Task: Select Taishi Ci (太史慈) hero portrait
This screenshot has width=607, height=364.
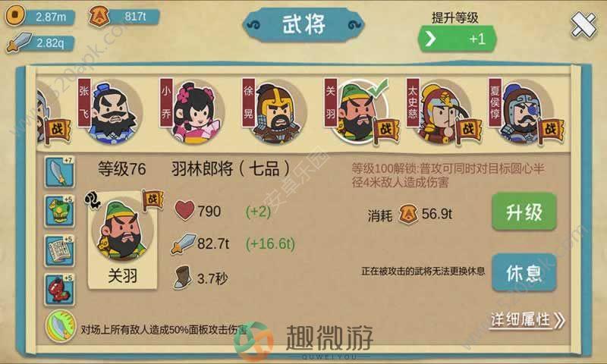Action: [442, 112]
